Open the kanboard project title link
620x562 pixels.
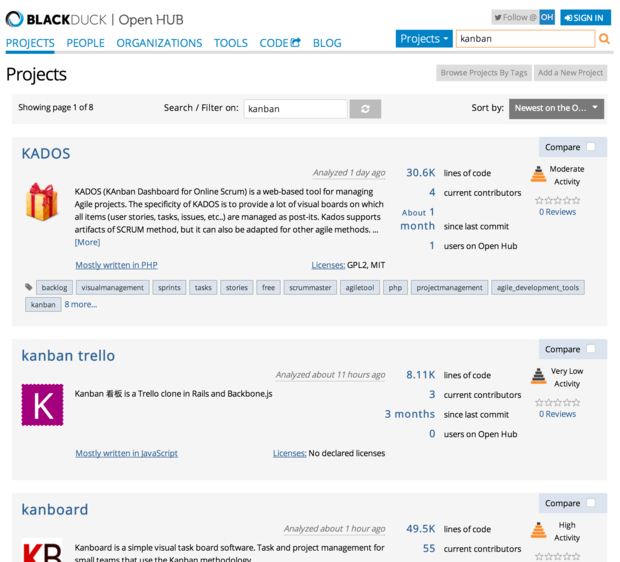(x=55, y=509)
